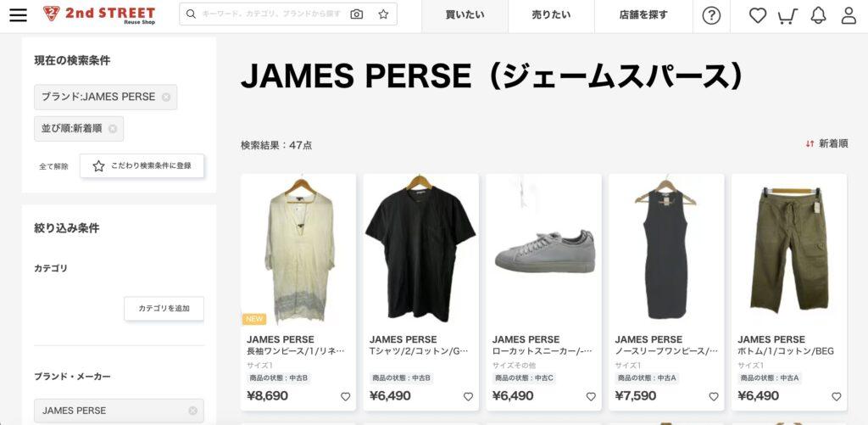
Task: Click the star icon in search bar
Action: pyautogui.click(x=383, y=14)
